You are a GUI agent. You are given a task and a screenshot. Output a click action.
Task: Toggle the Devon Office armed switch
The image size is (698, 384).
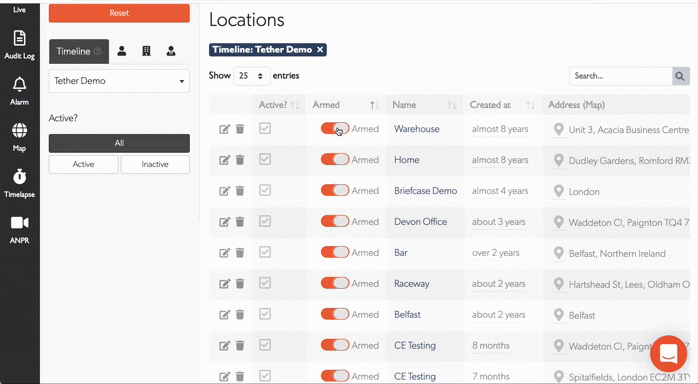335,221
